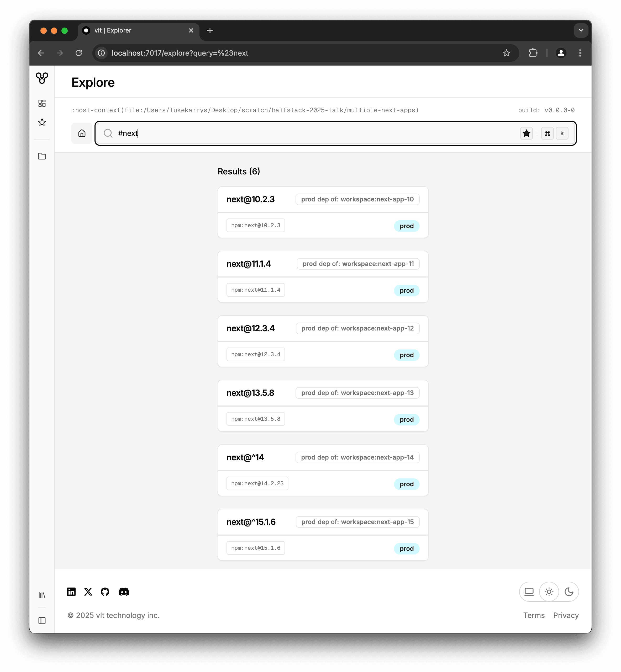
Task: Click the home icon beside the search bar
Action: pyautogui.click(x=82, y=133)
